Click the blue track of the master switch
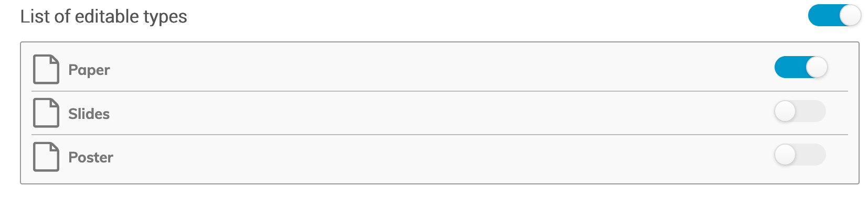The width and height of the screenshot is (868, 197). pyautogui.click(x=823, y=15)
